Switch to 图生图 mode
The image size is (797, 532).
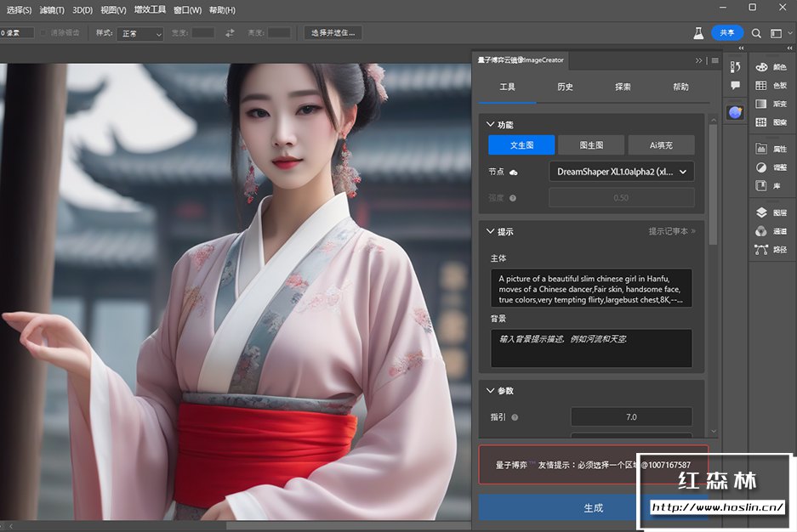[591, 145]
